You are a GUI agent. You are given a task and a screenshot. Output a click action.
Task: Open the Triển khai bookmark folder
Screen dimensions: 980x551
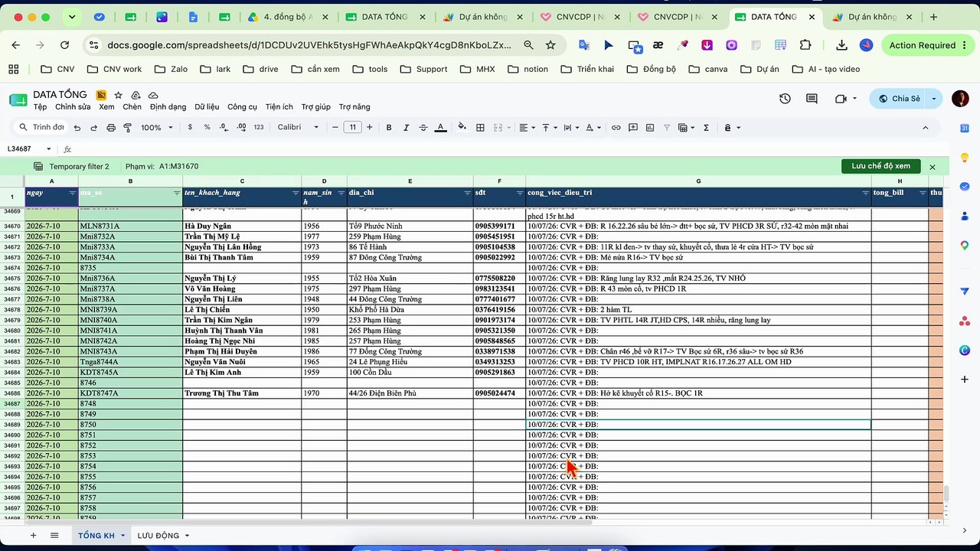[x=587, y=69]
